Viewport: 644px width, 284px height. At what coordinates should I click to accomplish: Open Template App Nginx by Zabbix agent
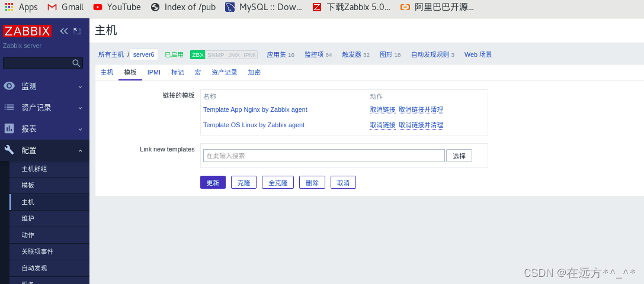[x=255, y=109]
